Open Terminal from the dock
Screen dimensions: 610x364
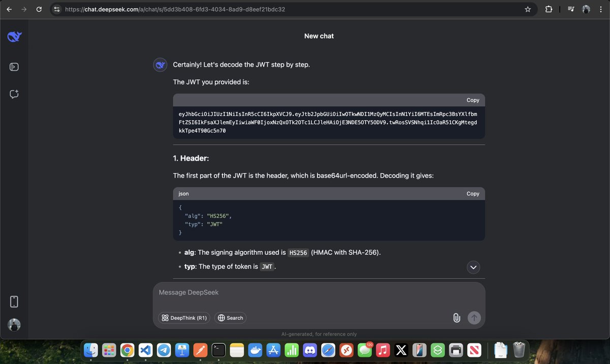click(x=219, y=350)
